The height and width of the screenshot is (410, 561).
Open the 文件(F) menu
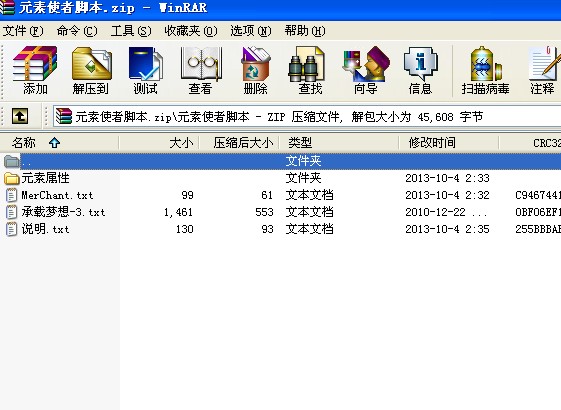pyautogui.click(x=23, y=31)
